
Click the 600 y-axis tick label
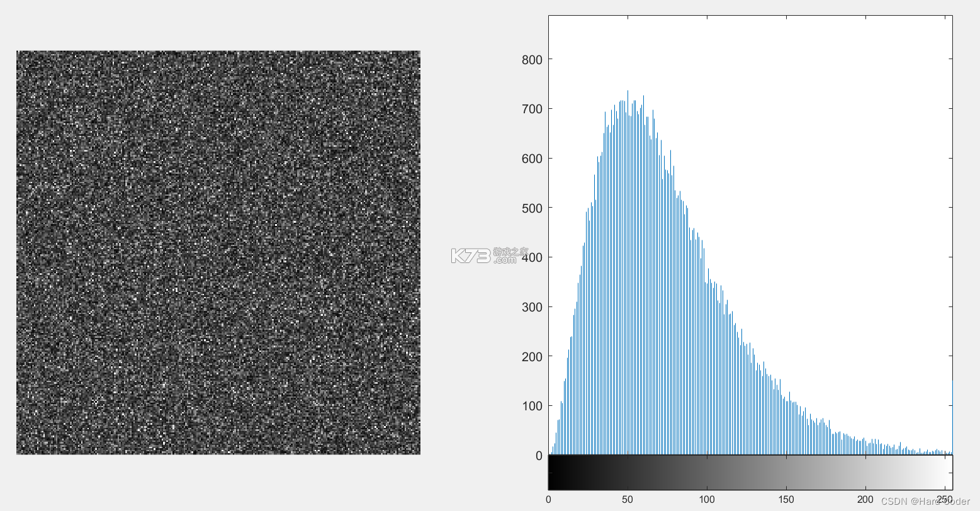(x=532, y=159)
